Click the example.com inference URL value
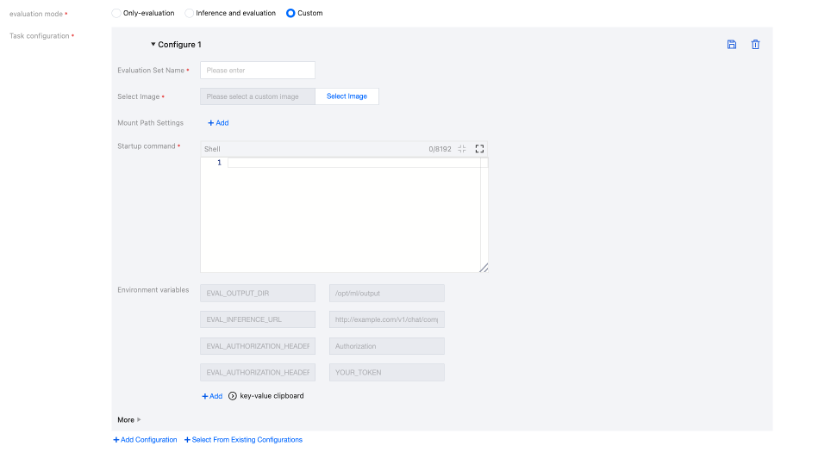 tap(386, 319)
